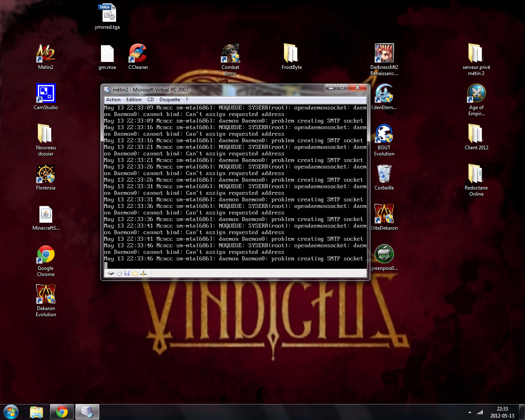Click the floppy disk status icon in Virtual PC
The image size is (525, 420).
pos(127,273)
